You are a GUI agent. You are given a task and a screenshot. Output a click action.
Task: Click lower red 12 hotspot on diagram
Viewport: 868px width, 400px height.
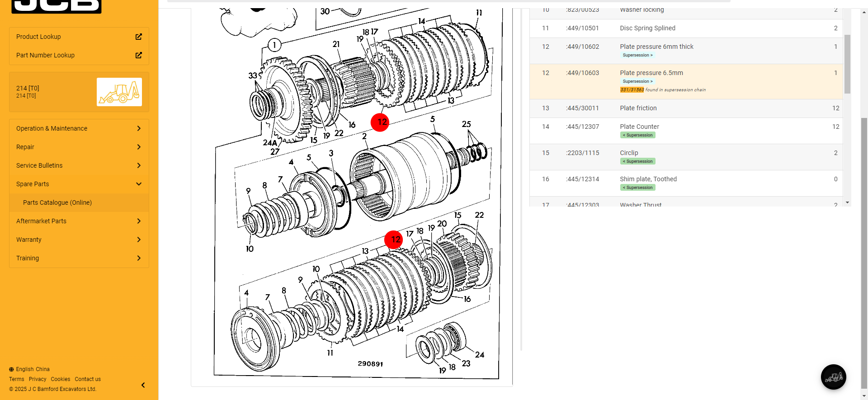click(x=393, y=240)
